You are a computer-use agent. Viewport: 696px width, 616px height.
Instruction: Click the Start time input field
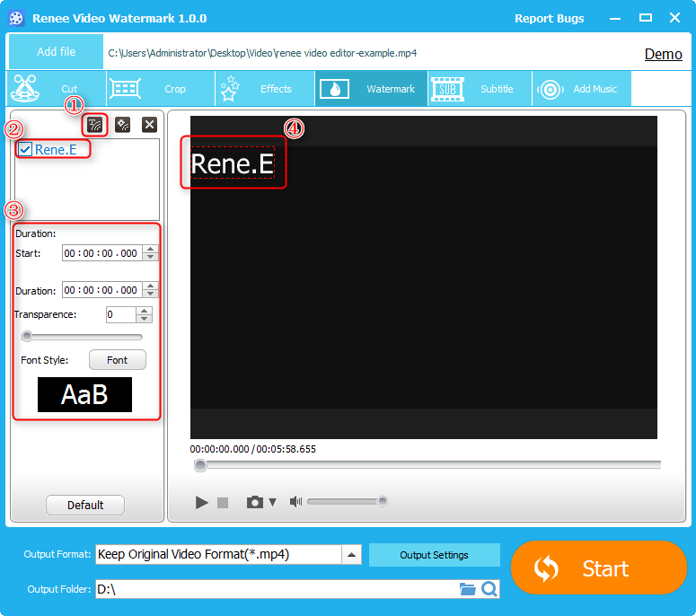[x=103, y=253]
